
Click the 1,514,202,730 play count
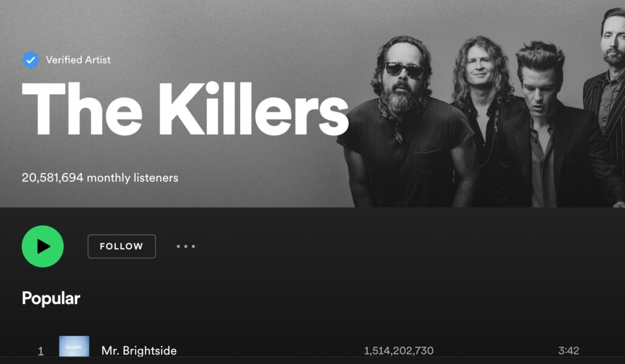pyautogui.click(x=399, y=351)
